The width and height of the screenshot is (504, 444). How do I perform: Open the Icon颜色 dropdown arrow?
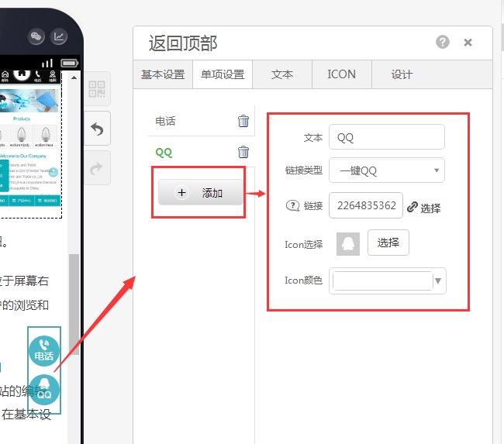click(x=438, y=281)
